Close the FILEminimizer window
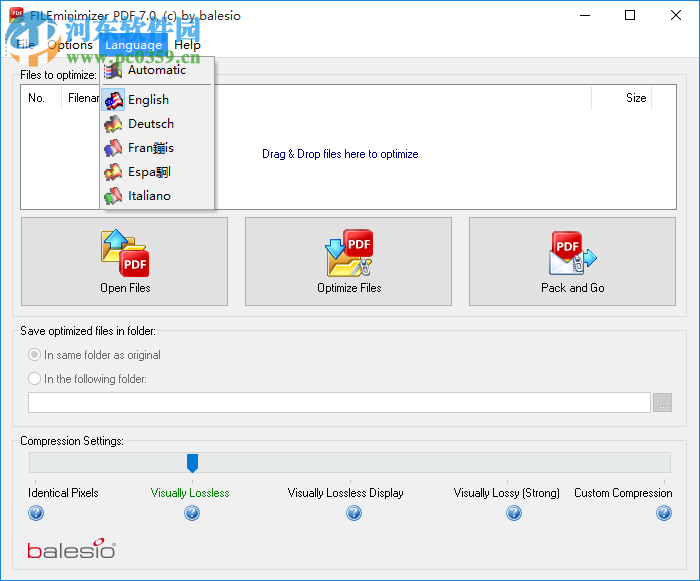 (x=676, y=15)
